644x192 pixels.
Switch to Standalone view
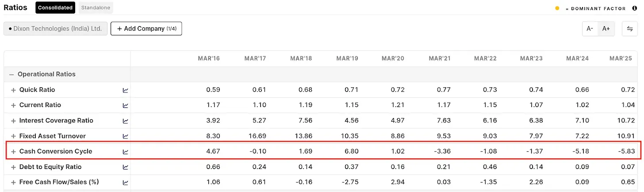96,8
